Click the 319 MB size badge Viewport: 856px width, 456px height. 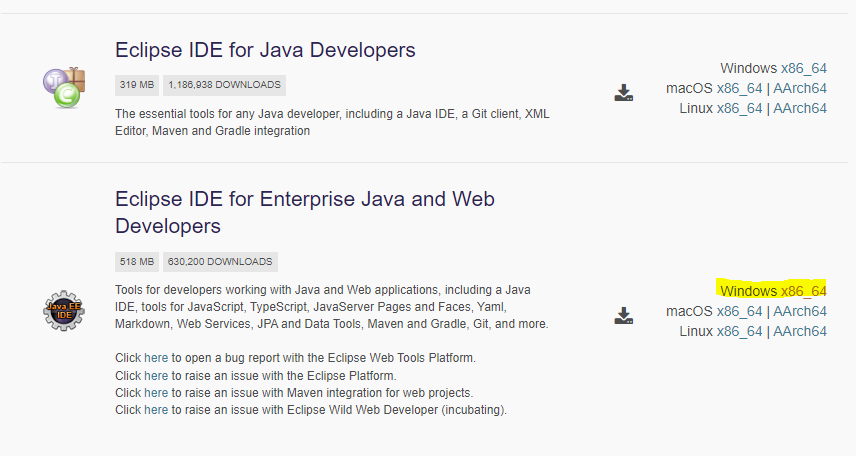136,85
